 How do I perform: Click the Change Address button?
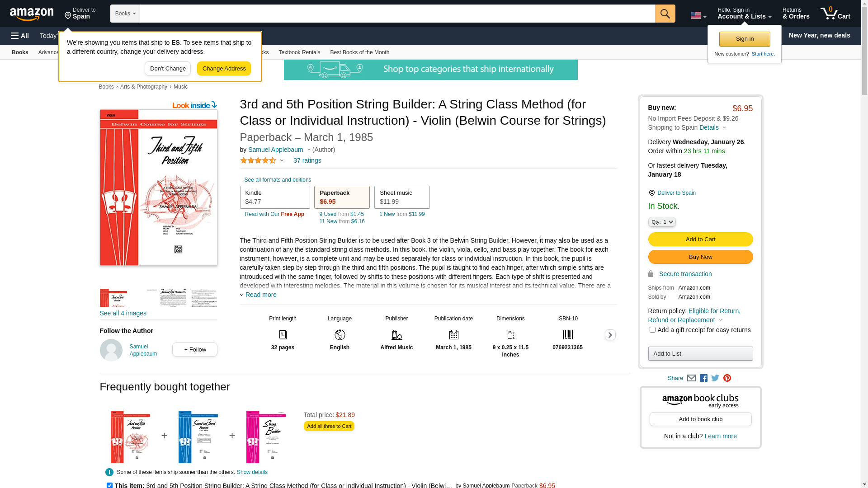click(x=224, y=69)
